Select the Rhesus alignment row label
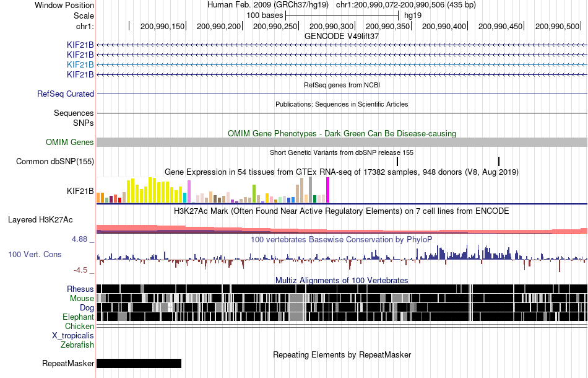588x378 pixels. pos(80,289)
